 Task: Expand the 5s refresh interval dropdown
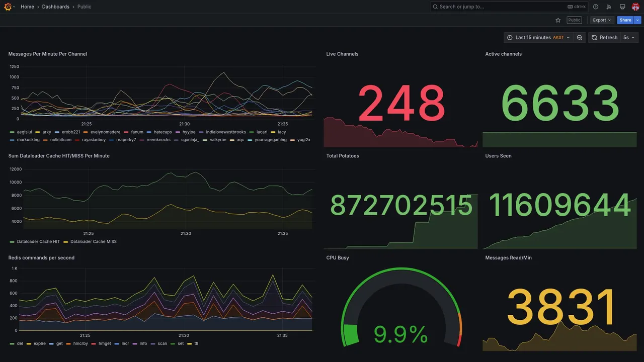629,38
